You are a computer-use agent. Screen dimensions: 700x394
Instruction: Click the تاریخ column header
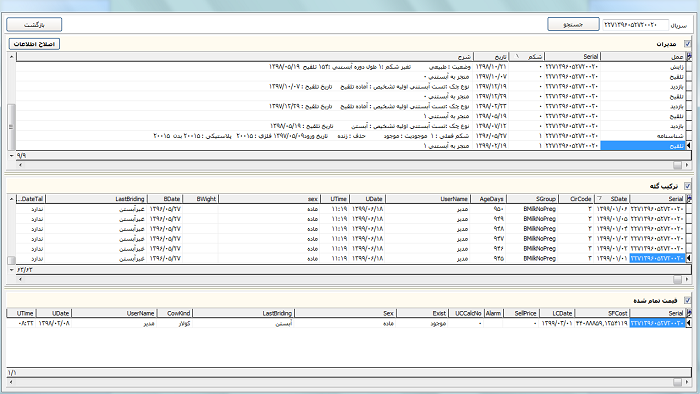[x=491, y=57]
